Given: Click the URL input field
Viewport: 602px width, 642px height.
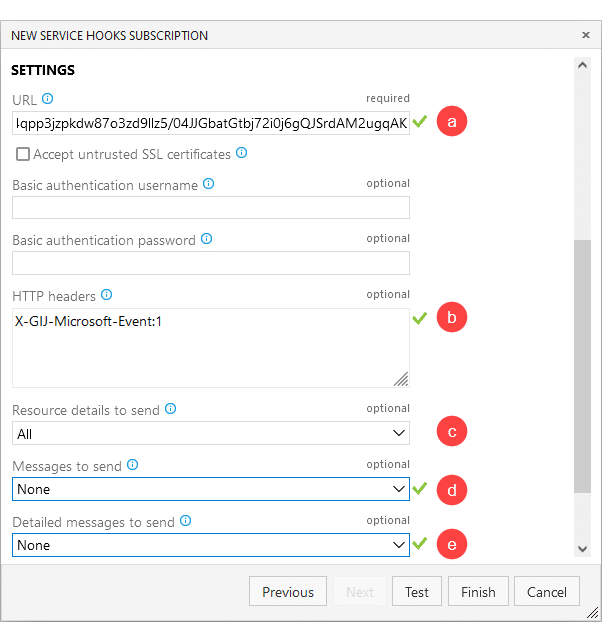Looking at the screenshot, I should [211, 123].
